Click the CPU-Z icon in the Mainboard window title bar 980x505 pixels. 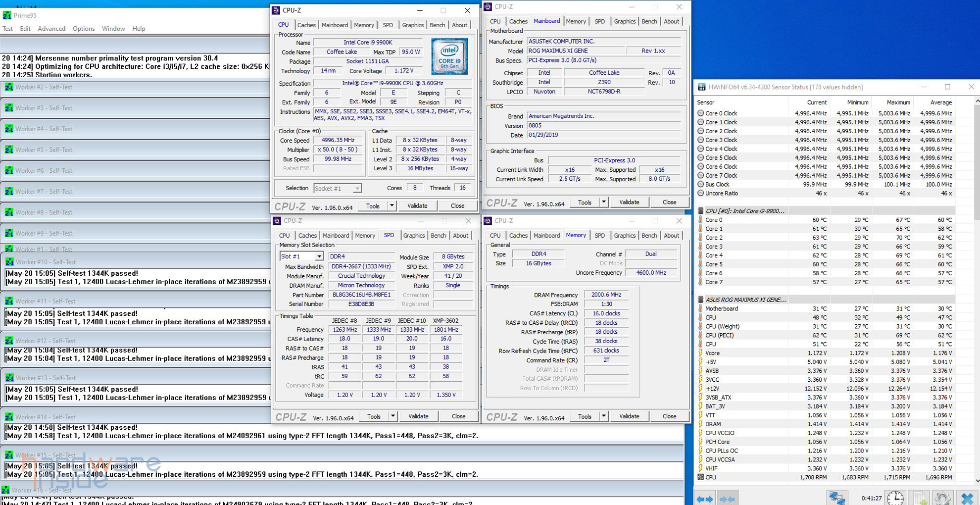[x=488, y=6]
